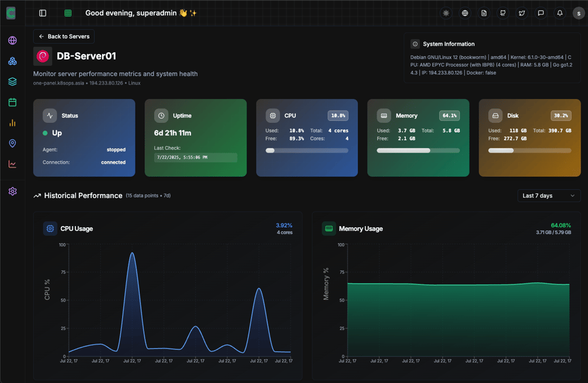Screen dimensions: 588x383
Task: Click the Historical Performance heading
Action: click(83, 196)
